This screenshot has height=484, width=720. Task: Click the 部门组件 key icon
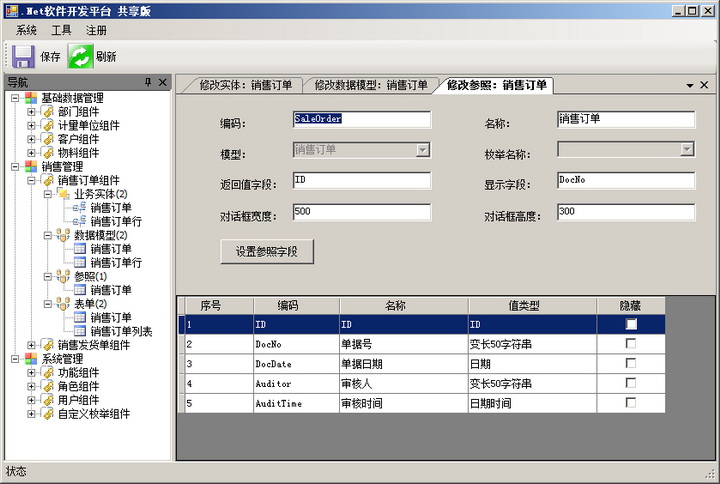tap(48, 112)
